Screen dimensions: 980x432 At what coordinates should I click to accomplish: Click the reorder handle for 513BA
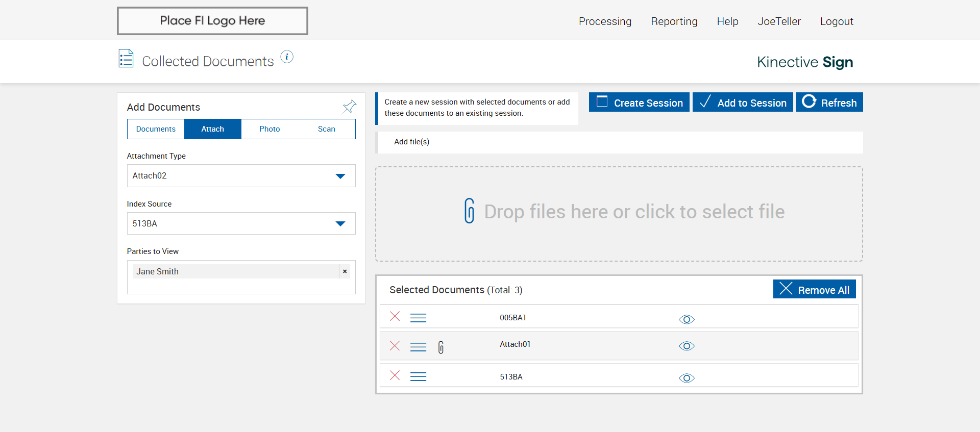[418, 377]
